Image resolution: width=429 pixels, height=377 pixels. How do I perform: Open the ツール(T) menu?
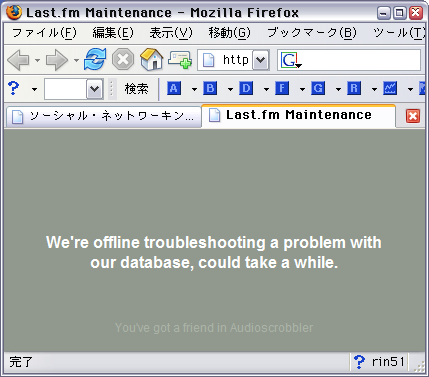click(399, 33)
